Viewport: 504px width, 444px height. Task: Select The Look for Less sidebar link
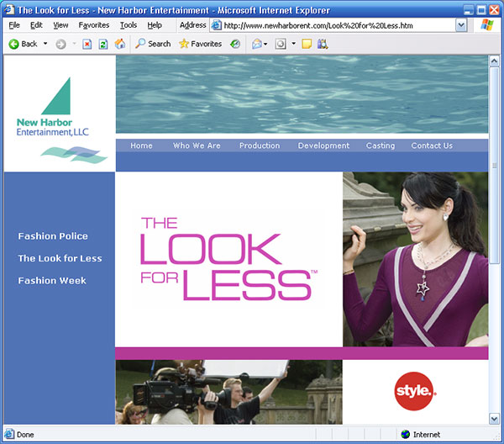coord(60,258)
